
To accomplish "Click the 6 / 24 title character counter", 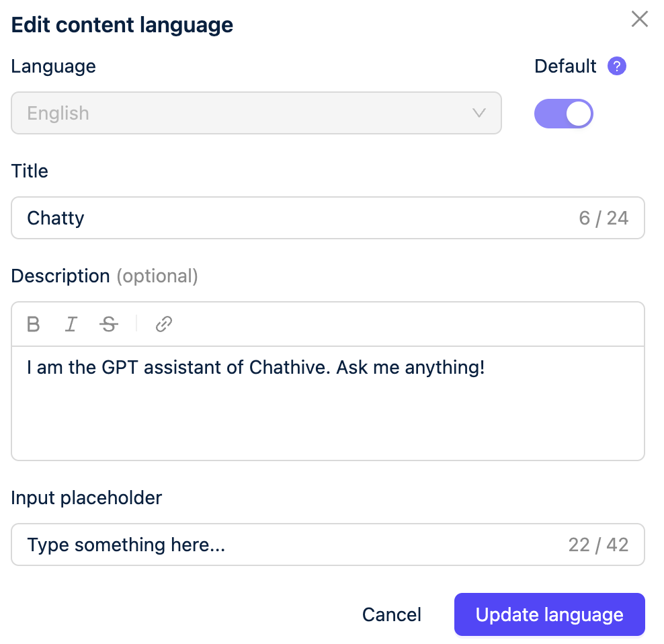I will click(604, 218).
